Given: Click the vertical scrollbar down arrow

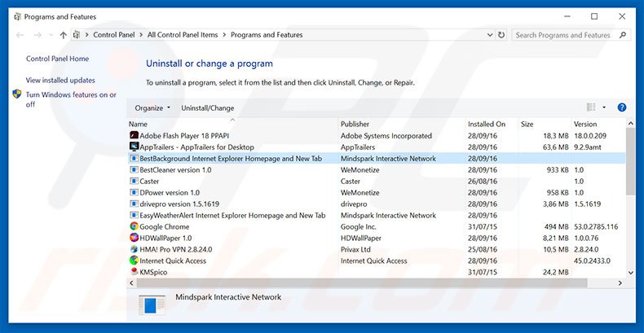Looking at the screenshot, I should 631,273.
